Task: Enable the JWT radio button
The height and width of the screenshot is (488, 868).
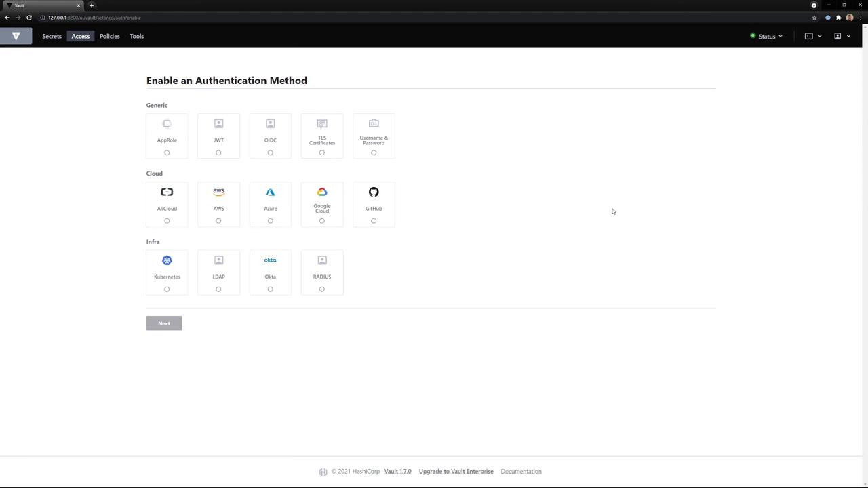Action: [x=218, y=152]
